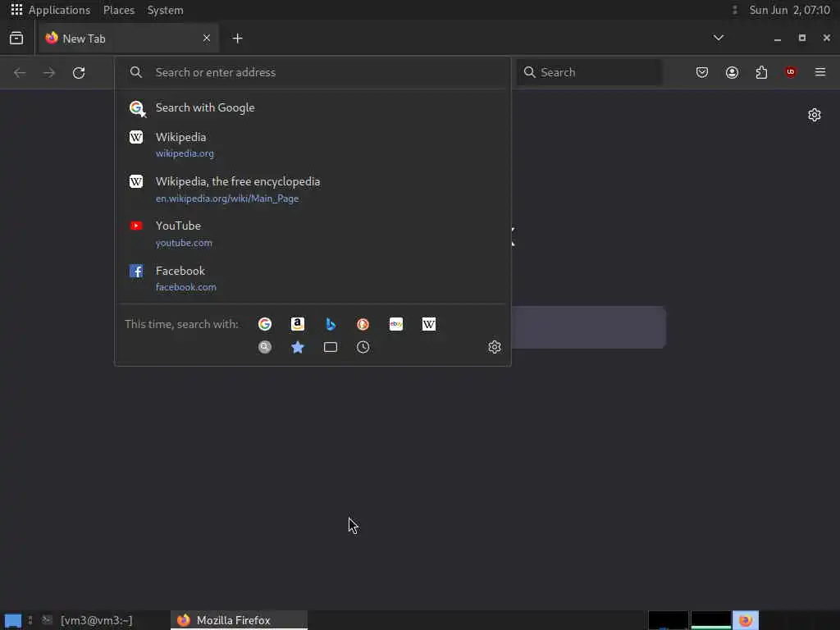Viewport: 840px width, 630px height.
Task: Select Wikipedia, the free encyclopedia suggestion
Action: [x=313, y=189]
